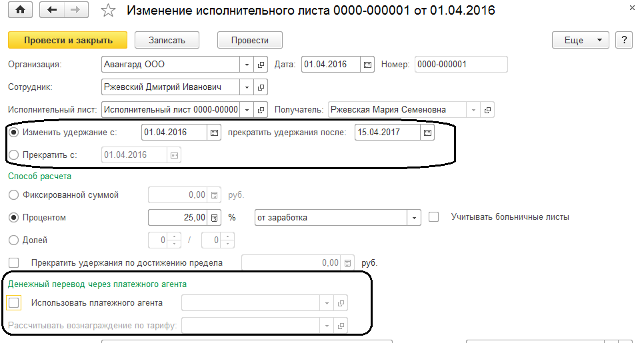The height and width of the screenshot is (343, 644).
Task: Expand the Получатель dropdown
Action: point(473,109)
